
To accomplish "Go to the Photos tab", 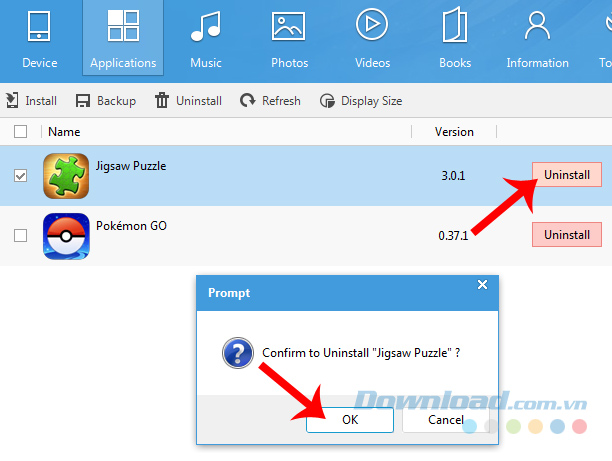I will 289,39.
